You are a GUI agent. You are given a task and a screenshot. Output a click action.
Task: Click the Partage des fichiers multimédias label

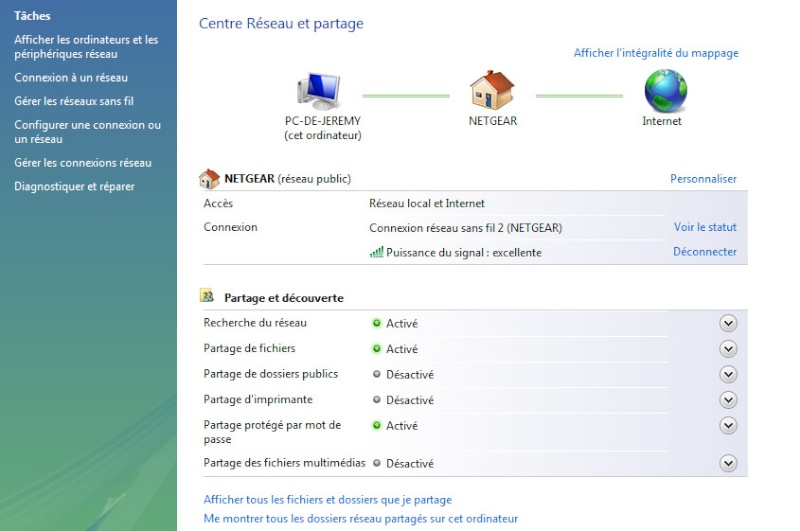coord(285,463)
